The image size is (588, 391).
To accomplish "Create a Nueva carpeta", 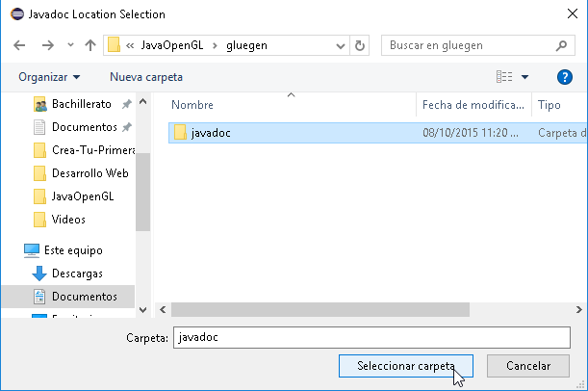I will click(146, 77).
